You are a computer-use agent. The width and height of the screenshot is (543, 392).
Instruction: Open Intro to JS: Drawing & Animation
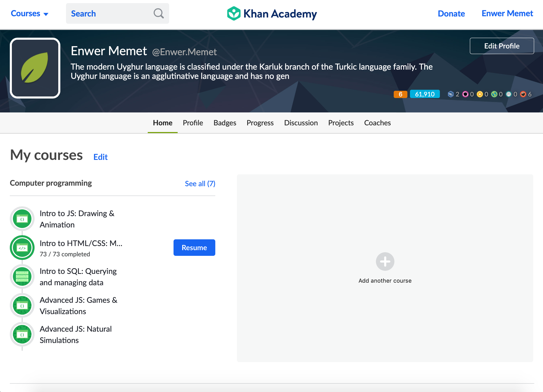tap(77, 219)
